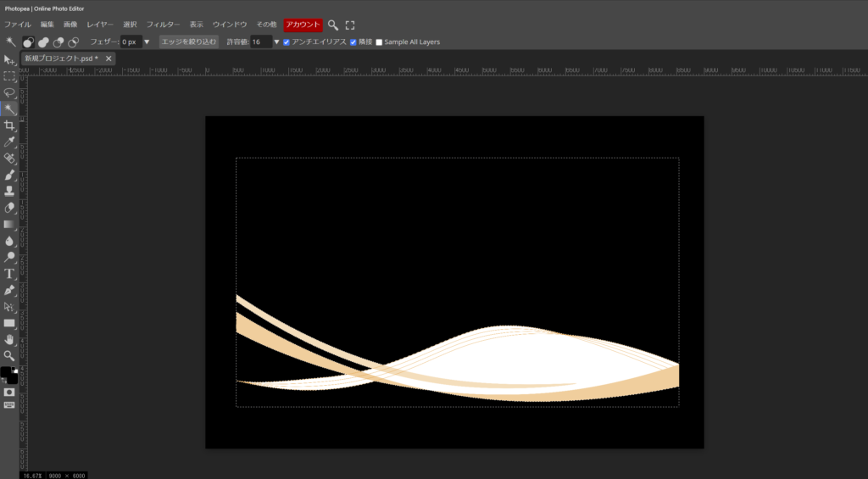
Task: Open the フィルター menu
Action: 163,25
